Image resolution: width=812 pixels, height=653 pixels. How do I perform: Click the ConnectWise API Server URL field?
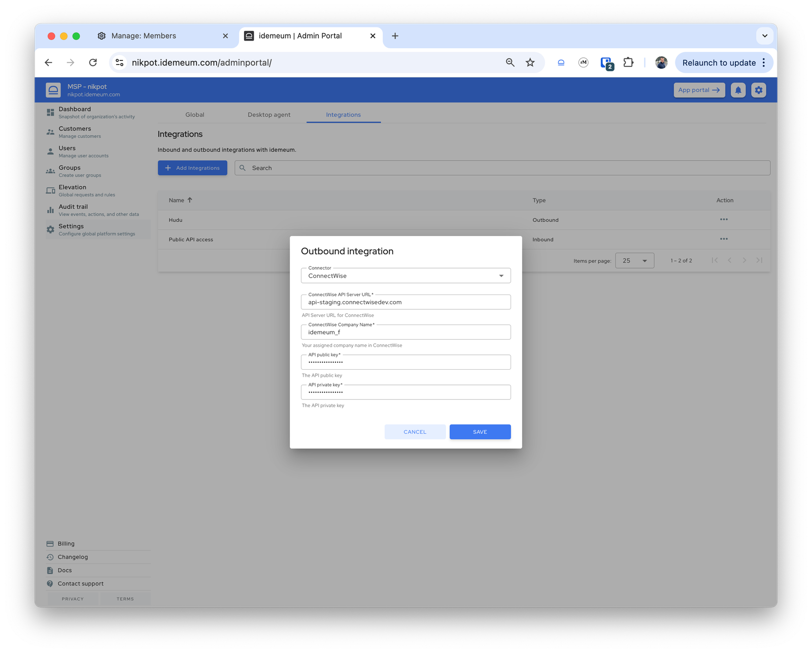[x=405, y=302]
